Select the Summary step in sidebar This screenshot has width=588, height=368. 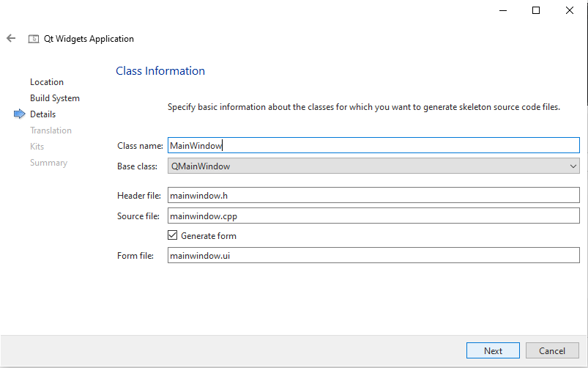(48, 163)
